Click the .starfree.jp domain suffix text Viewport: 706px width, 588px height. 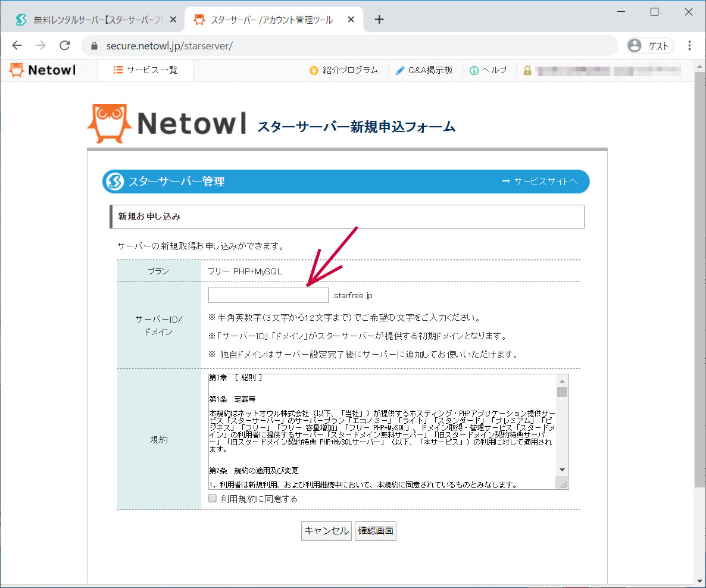352,295
